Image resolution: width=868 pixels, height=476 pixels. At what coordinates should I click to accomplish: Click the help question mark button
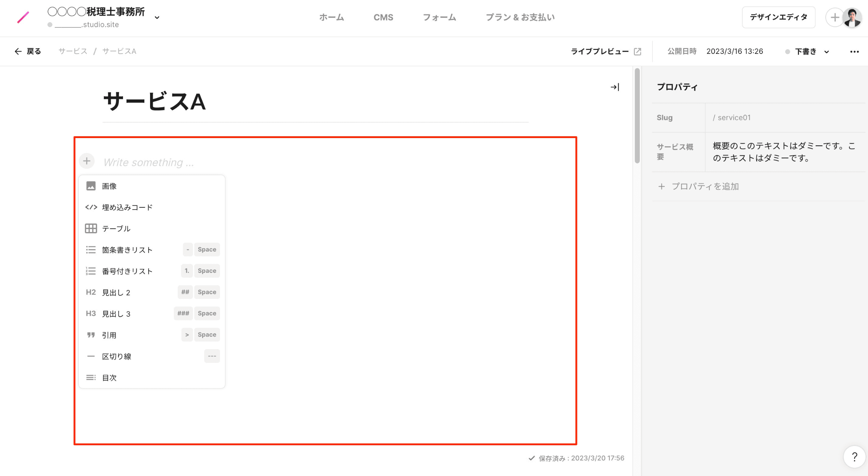tap(854, 457)
